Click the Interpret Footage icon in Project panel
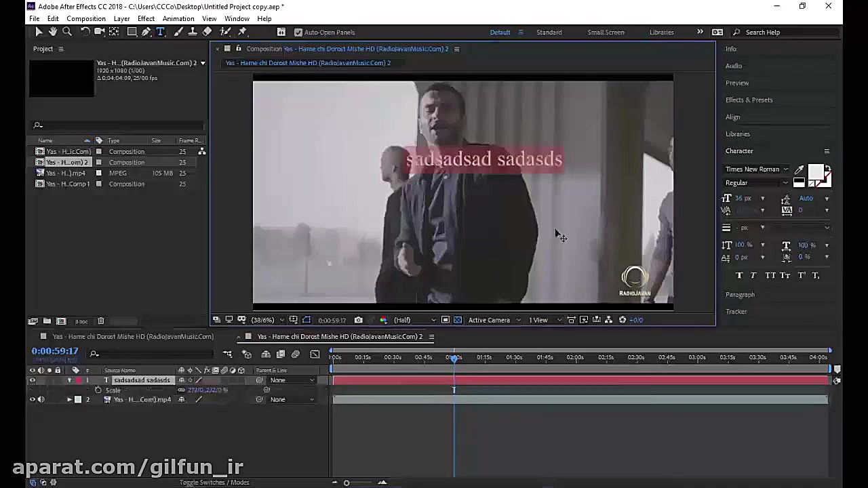Screen dimensions: 868x488 33,321
